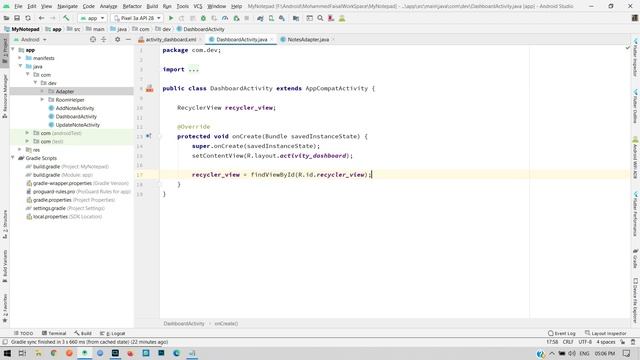Click the Stop button in toolbar
The width and height of the screenshot is (640, 360).
(x=247, y=18)
